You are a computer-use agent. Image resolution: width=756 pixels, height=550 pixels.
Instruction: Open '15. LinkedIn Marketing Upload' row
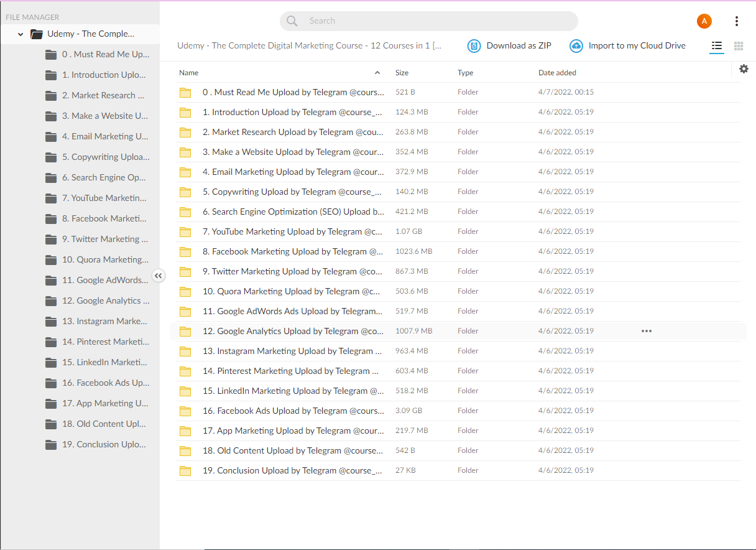pyautogui.click(x=459, y=391)
